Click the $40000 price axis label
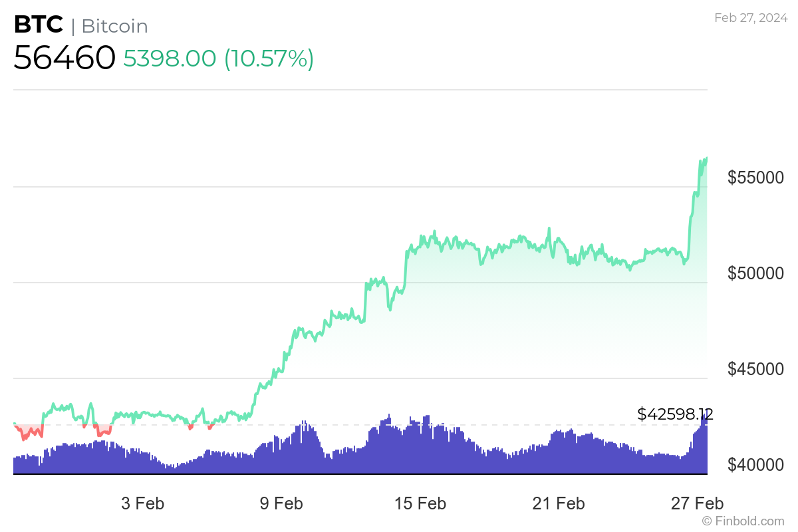Screen dimensions: 798x532 (755, 464)
